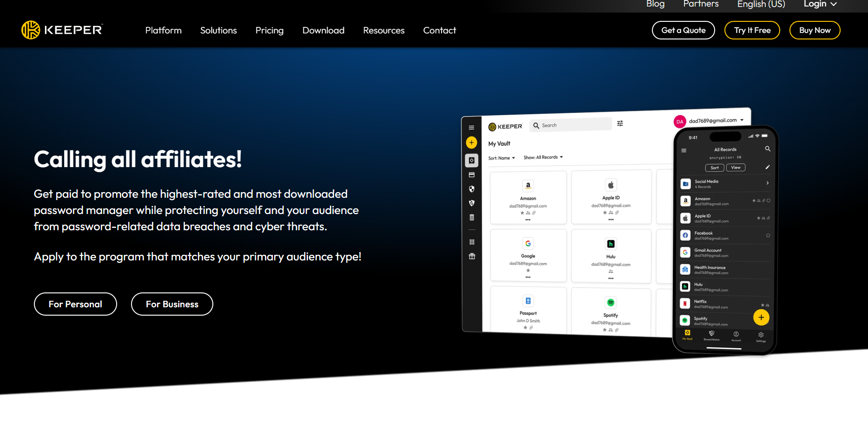This screenshot has height=421, width=868.
Task: Go to the Download page
Action: pos(323,30)
